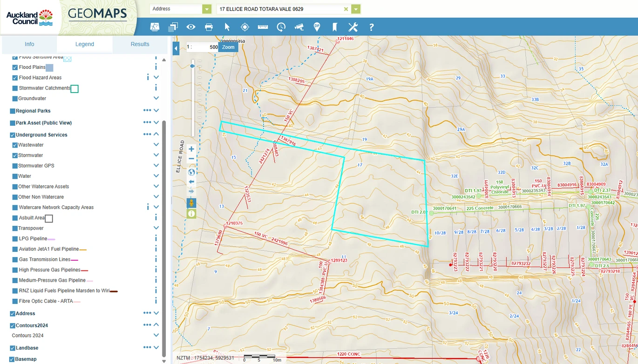Select the measure ruler tool

[x=263, y=27]
